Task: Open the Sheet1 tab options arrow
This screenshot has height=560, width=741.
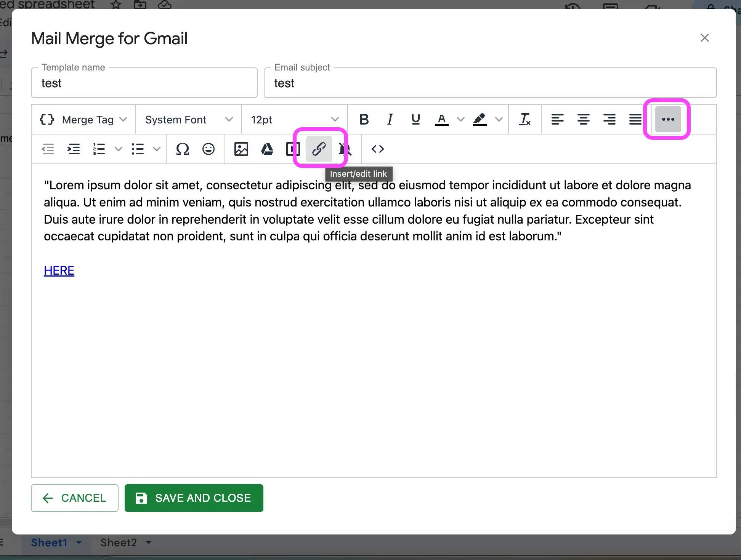Action: pyautogui.click(x=79, y=542)
